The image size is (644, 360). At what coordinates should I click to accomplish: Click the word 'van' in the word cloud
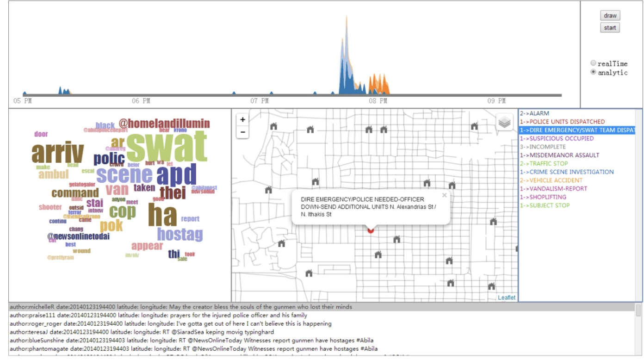[117, 189]
